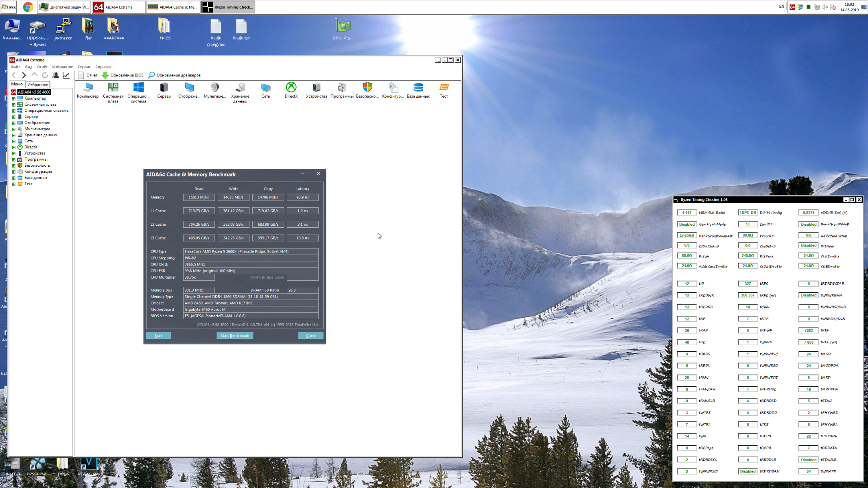Click the graph chart toolbar icon

(x=66, y=75)
